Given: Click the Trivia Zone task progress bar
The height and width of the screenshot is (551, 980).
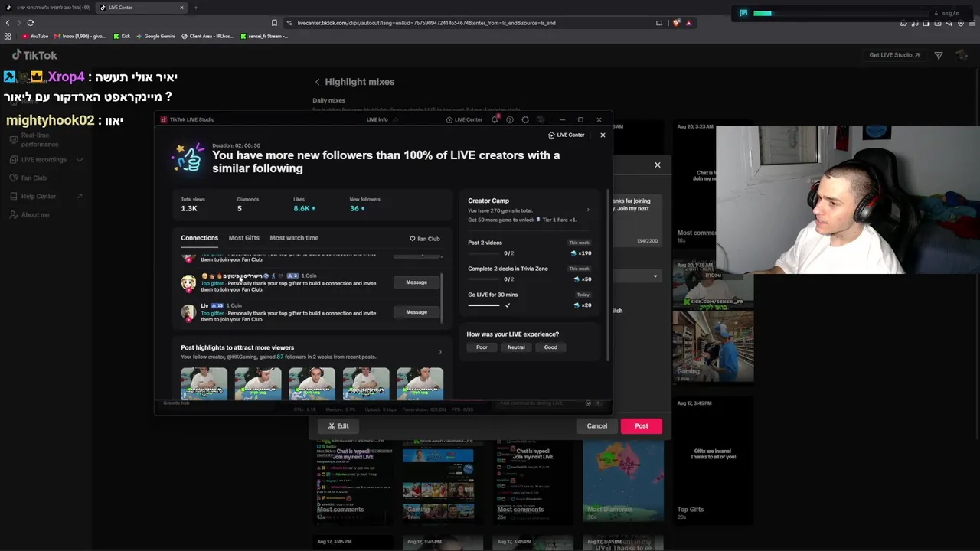Looking at the screenshot, I should click(x=485, y=279).
